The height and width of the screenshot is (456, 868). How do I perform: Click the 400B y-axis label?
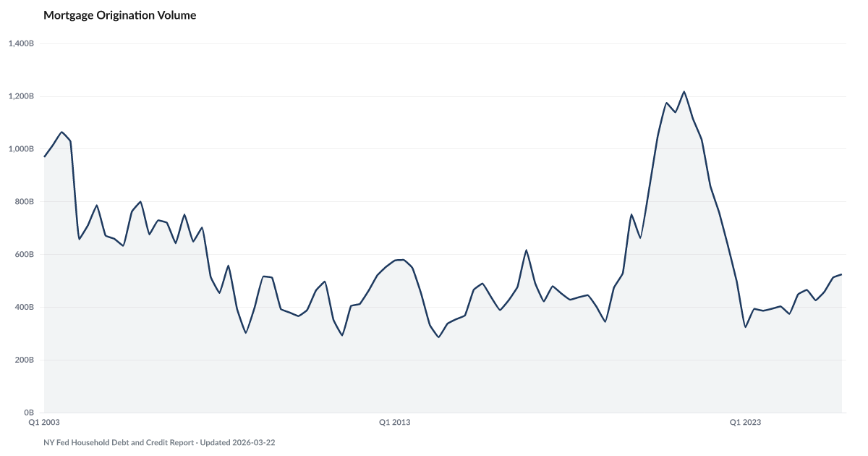pos(25,308)
